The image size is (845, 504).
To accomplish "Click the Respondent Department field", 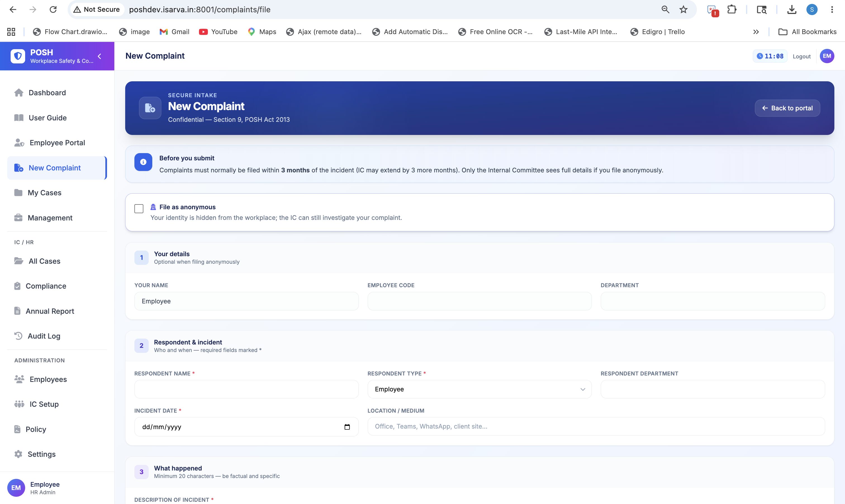I will click(x=713, y=389).
